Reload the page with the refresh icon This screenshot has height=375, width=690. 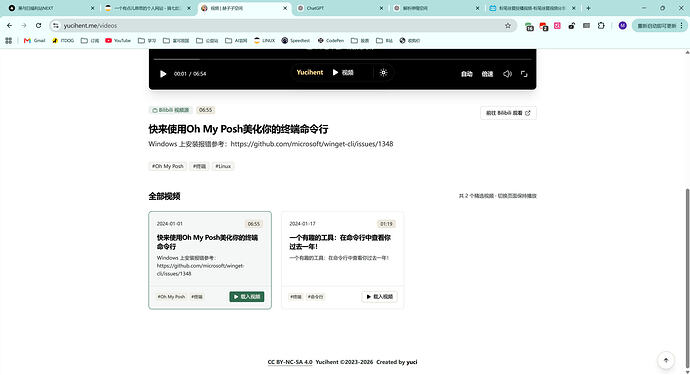pyautogui.click(x=38, y=26)
